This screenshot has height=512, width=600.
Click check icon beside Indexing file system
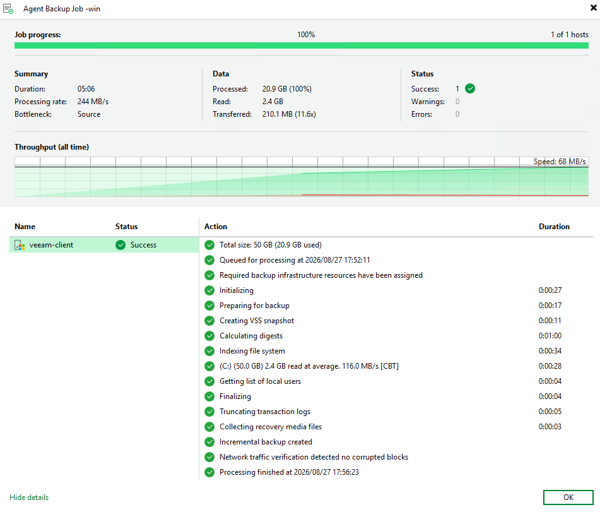209,351
